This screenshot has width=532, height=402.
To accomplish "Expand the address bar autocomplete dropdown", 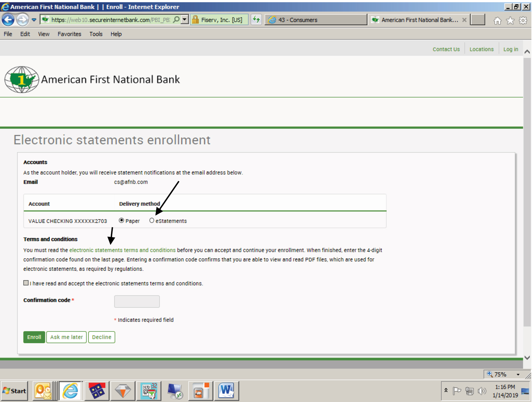I will point(185,20).
